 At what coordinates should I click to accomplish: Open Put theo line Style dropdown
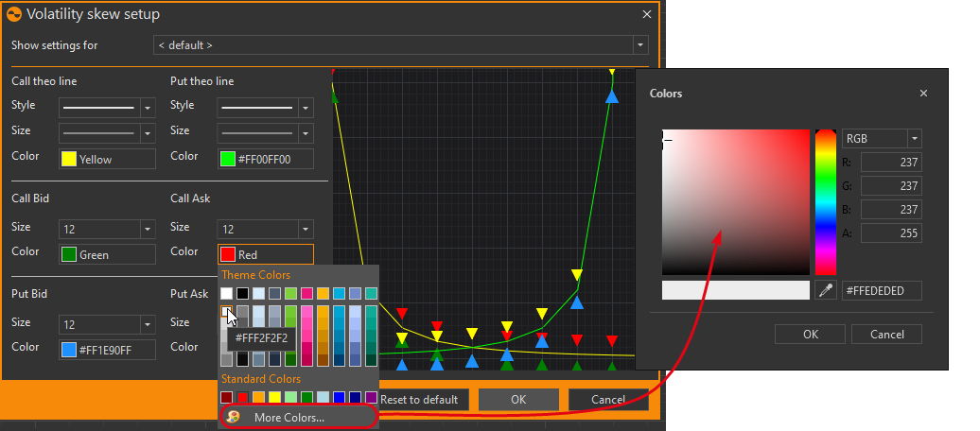tap(306, 108)
